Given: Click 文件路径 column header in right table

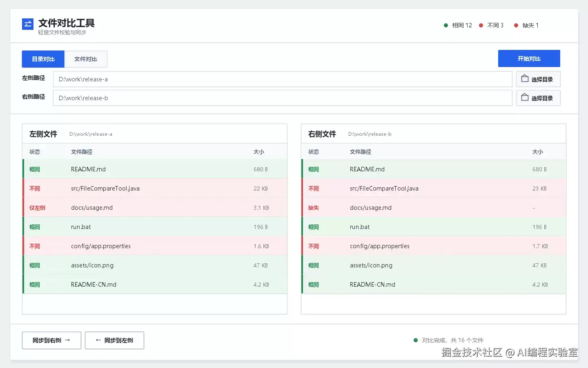Looking at the screenshot, I should coord(361,152).
